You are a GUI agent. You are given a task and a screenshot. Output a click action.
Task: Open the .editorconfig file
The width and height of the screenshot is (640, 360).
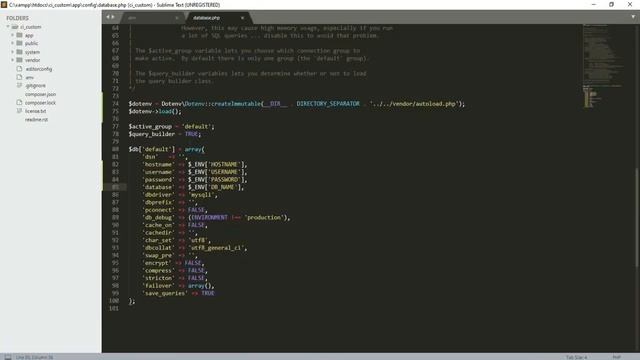coord(39,69)
